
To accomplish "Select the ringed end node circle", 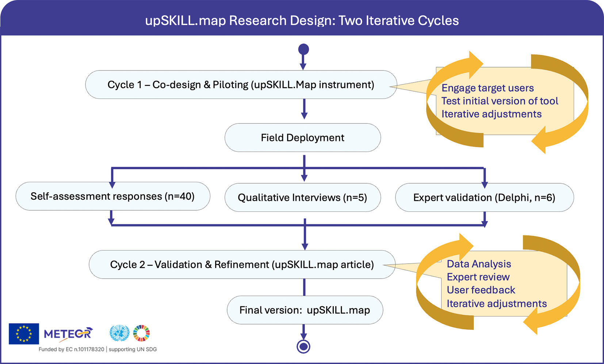I will click(303, 346).
